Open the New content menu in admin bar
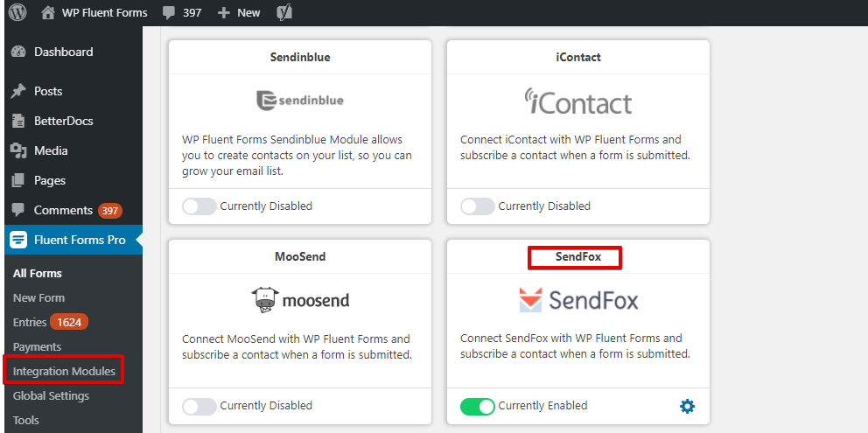 [239, 12]
